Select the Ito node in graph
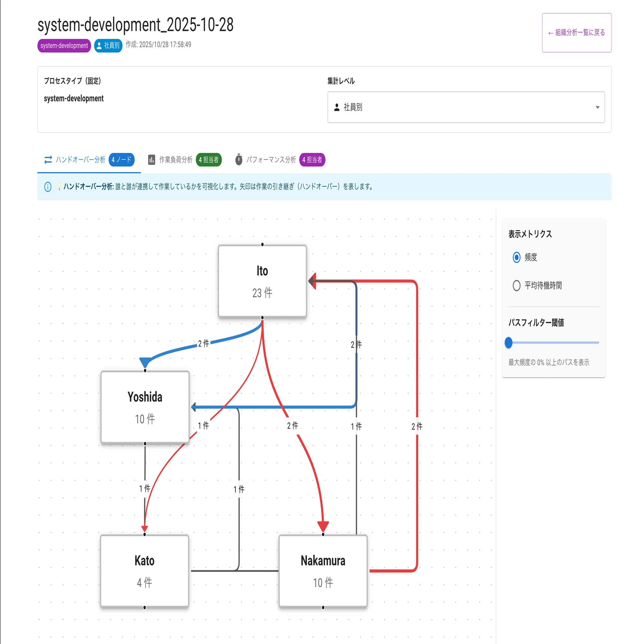644x644 pixels. point(262,281)
